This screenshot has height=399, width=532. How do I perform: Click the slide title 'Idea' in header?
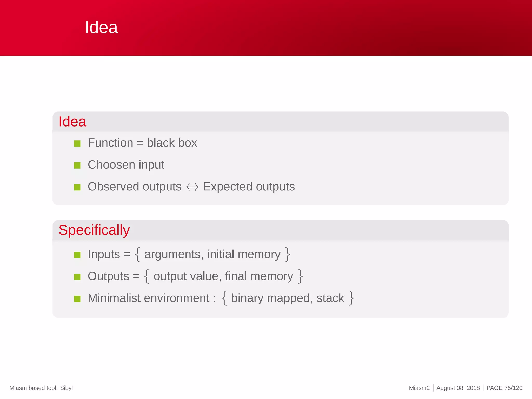click(101, 27)
